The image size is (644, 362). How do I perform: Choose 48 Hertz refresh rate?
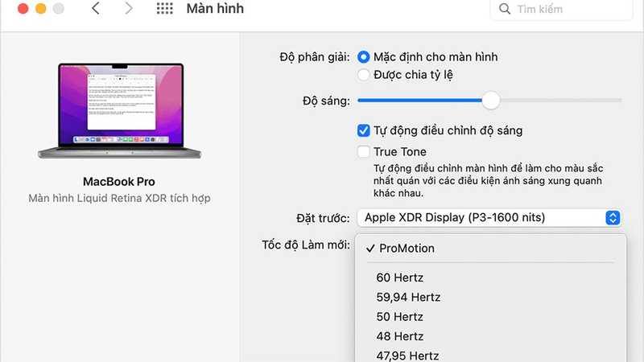490,336
